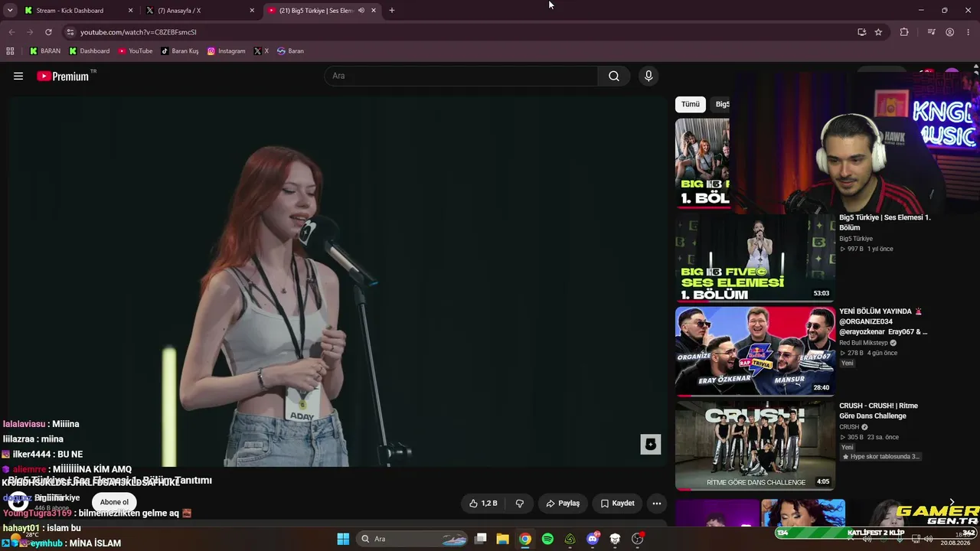This screenshot has height=551, width=980.
Task: Open a new browser tab
Action: coord(392,11)
